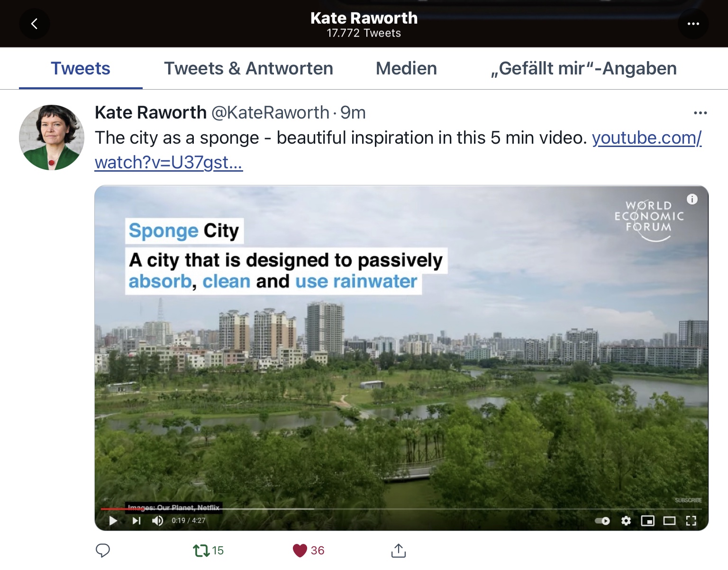Toggle the video autoplay switch
728x570 pixels.
coord(602,521)
